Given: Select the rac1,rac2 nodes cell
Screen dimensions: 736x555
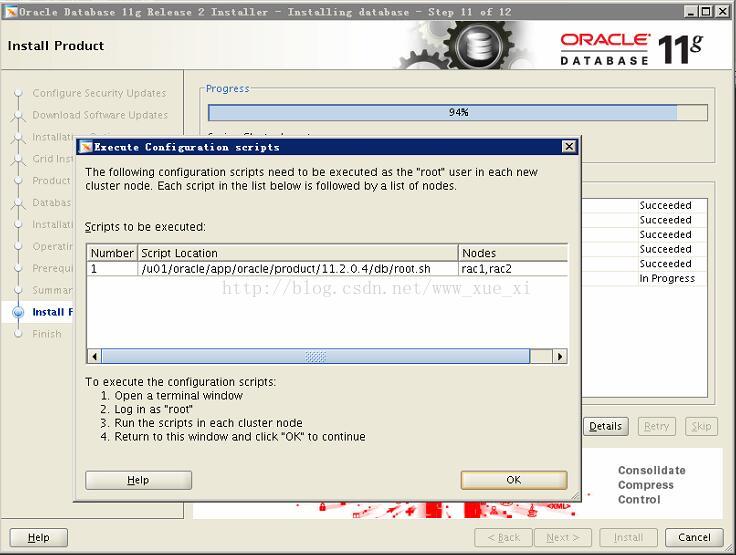Looking at the screenshot, I should click(x=513, y=269).
